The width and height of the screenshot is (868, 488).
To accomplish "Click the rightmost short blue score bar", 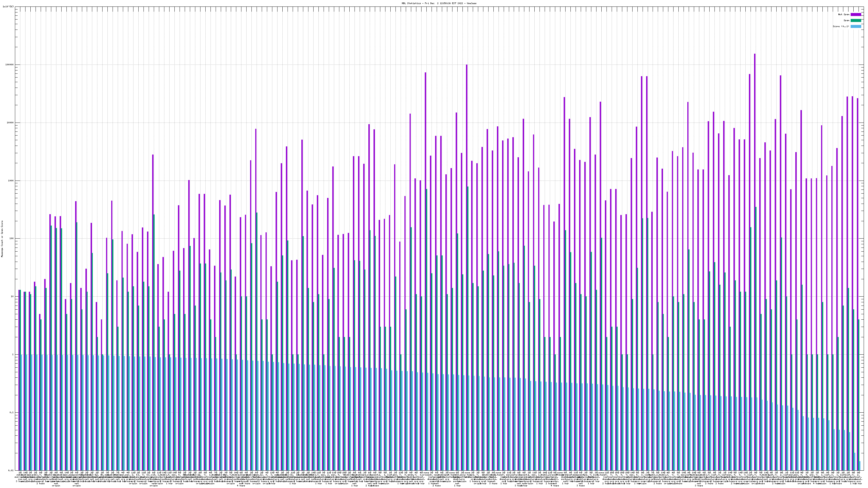I will point(860,466).
